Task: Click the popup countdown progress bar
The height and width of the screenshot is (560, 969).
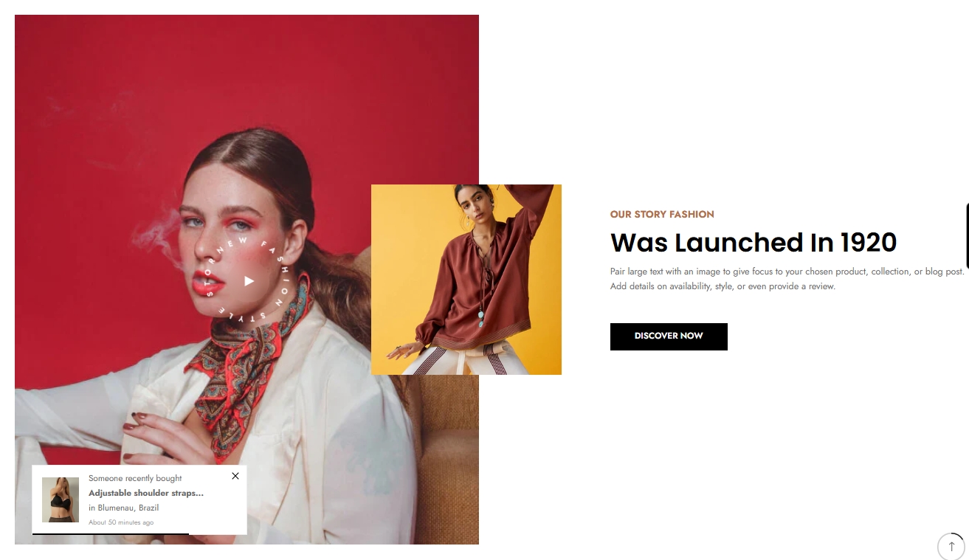Action: [x=111, y=533]
